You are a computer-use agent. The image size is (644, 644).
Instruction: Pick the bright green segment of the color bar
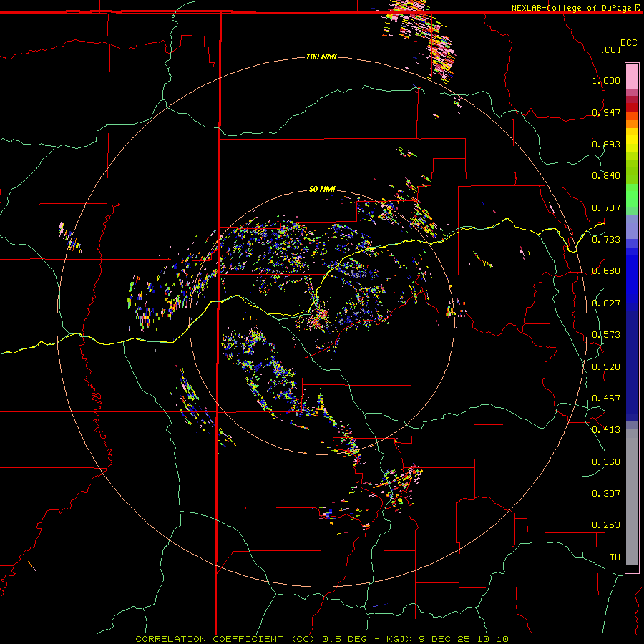(632, 195)
